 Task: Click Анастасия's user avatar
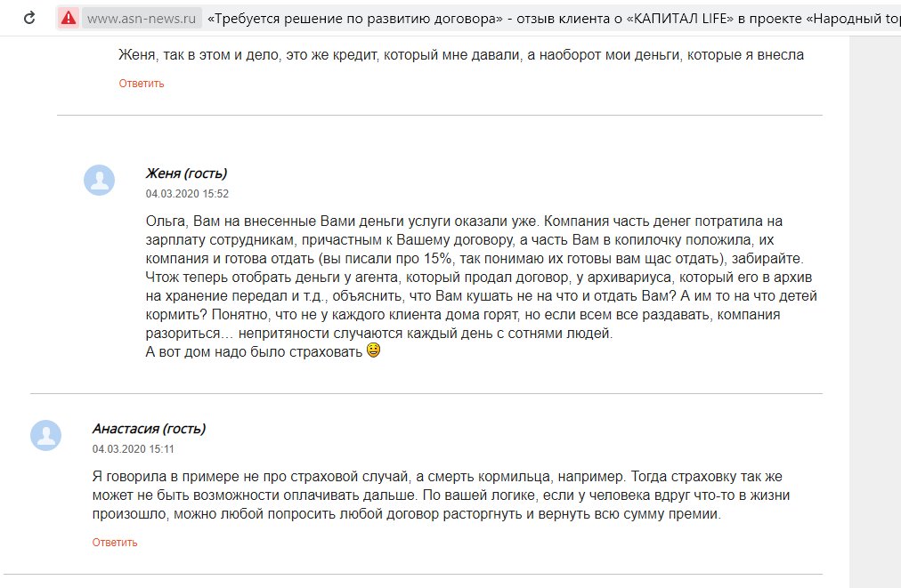45,436
